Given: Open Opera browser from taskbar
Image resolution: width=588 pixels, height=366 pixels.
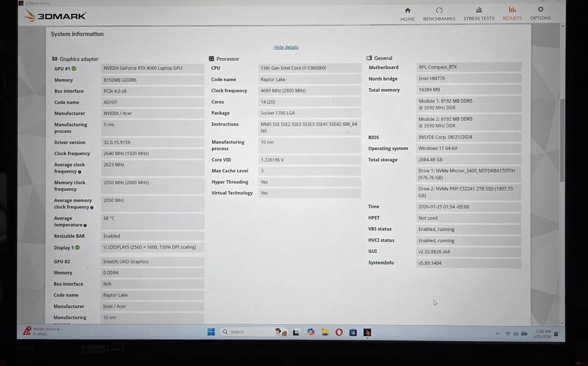Looking at the screenshot, I should click(x=339, y=332).
